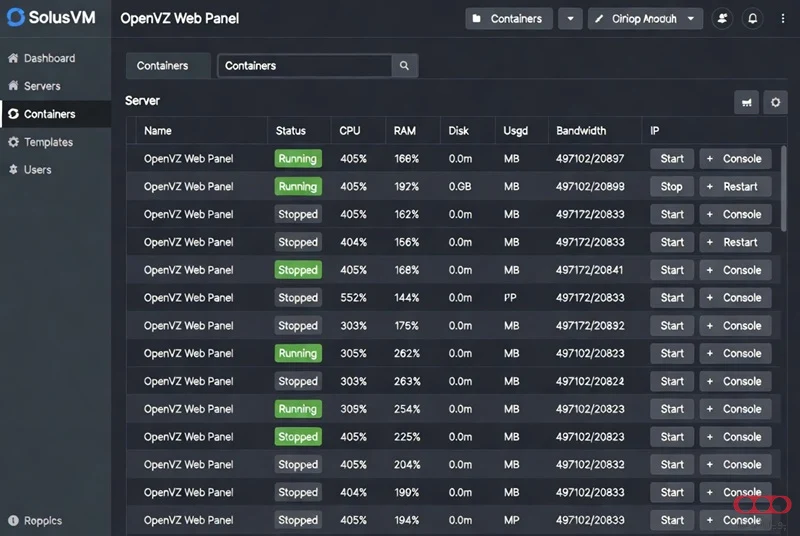
Task: Click the server toolbar icon left of gear
Action: (x=746, y=103)
